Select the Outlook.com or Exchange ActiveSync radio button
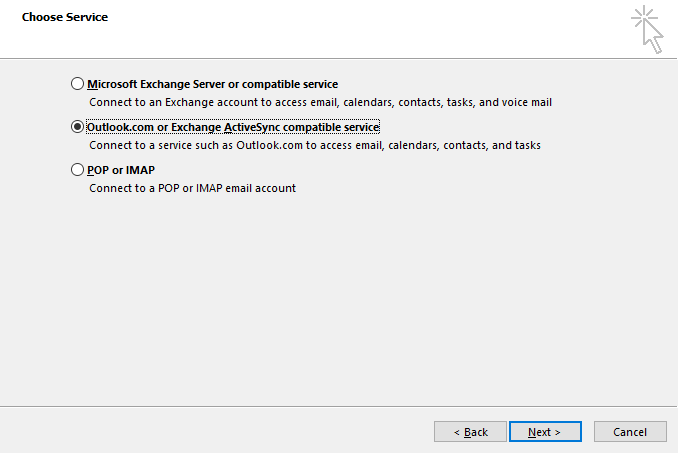 point(77,127)
